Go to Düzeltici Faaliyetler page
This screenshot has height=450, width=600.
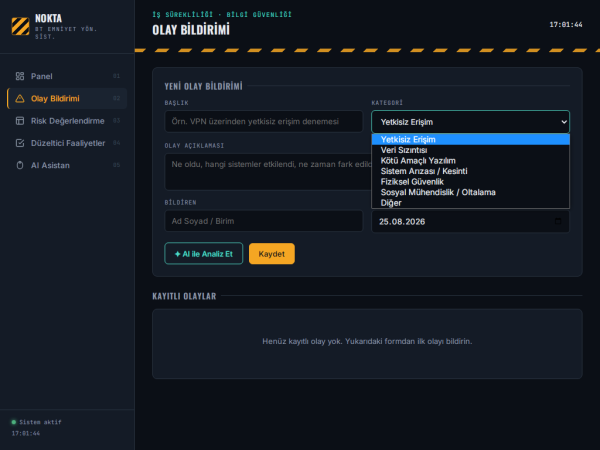[67, 143]
